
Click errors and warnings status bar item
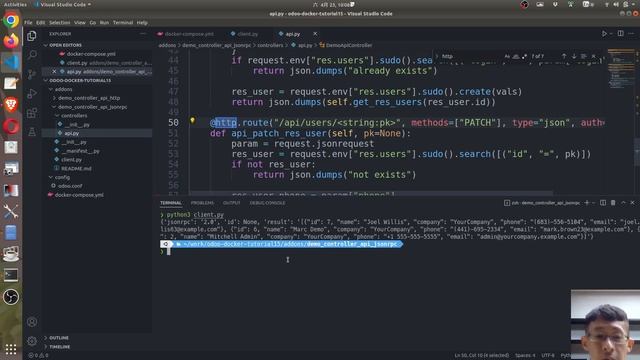(x=38, y=356)
